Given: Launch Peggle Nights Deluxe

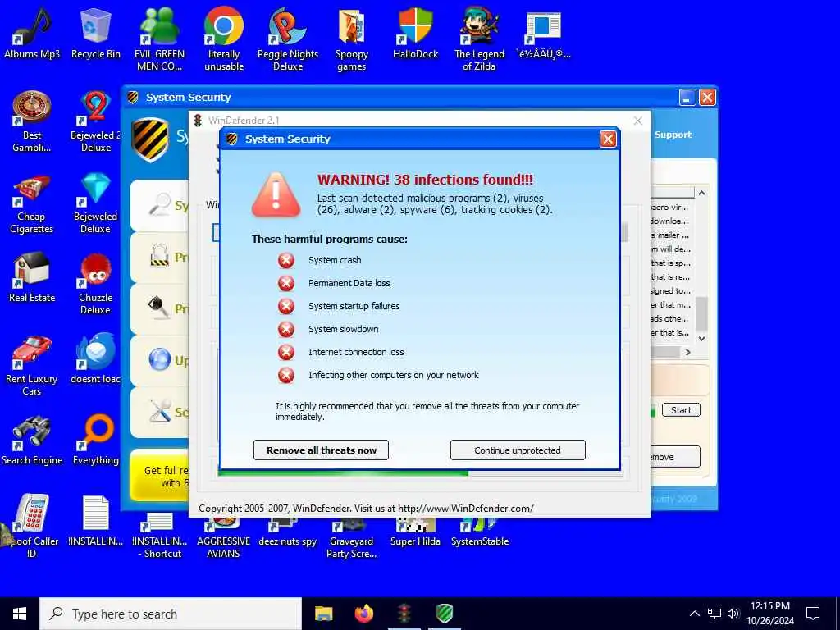Looking at the screenshot, I should point(288,39).
